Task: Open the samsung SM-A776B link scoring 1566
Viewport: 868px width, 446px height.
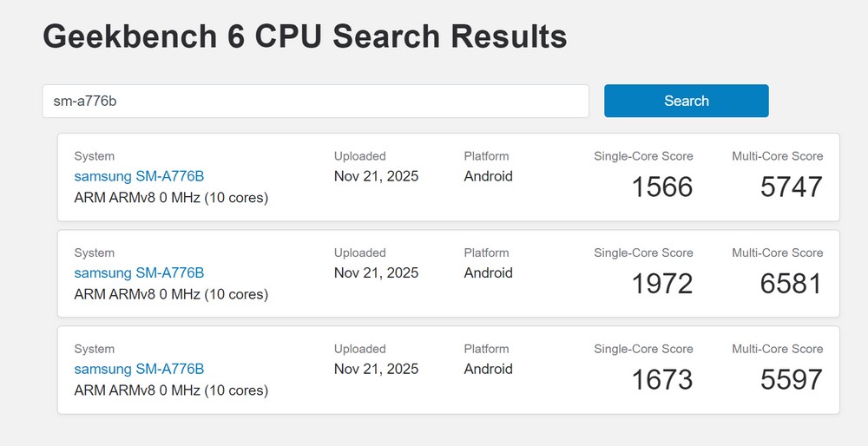Action: point(139,176)
